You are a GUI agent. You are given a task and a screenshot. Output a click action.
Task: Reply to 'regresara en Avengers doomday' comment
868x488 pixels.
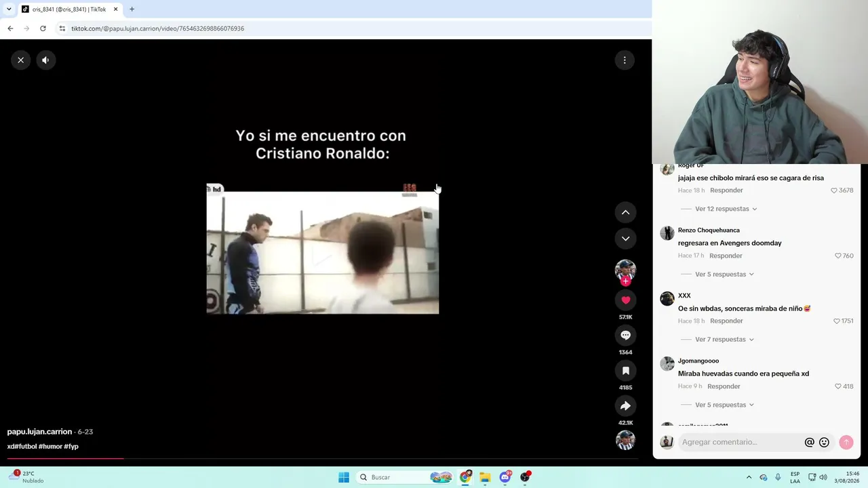pos(726,256)
